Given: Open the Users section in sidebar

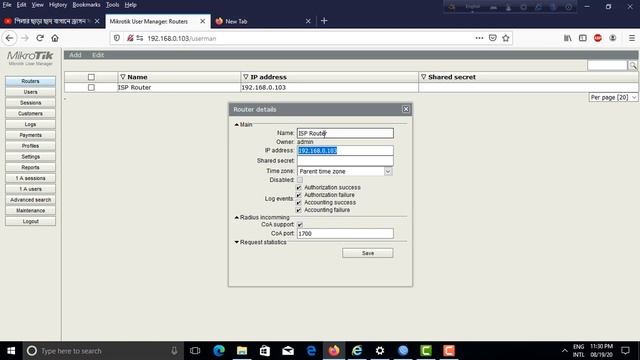Looking at the screenshot, I should [x=31, y=92].
